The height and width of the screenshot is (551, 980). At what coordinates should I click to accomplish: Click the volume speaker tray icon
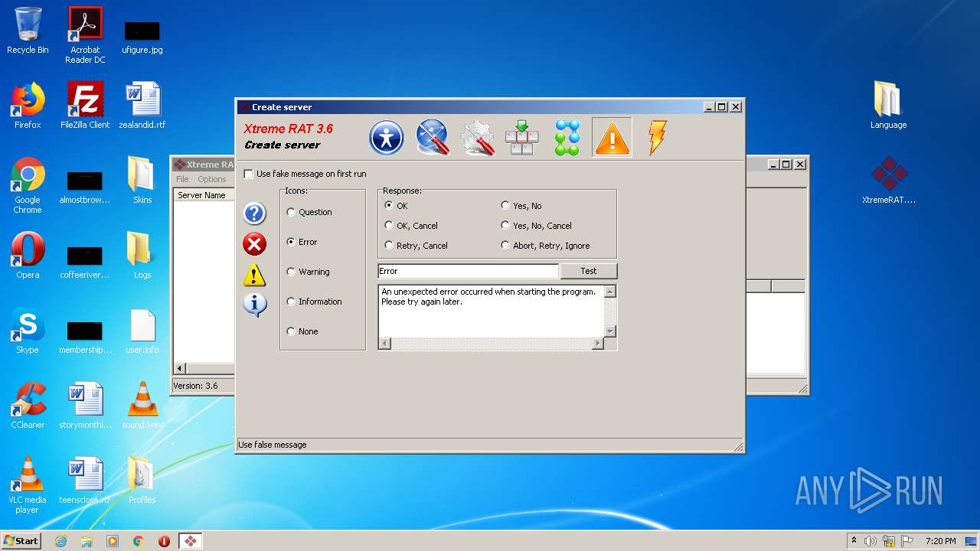pyautogui.click(x=871, y=541)
